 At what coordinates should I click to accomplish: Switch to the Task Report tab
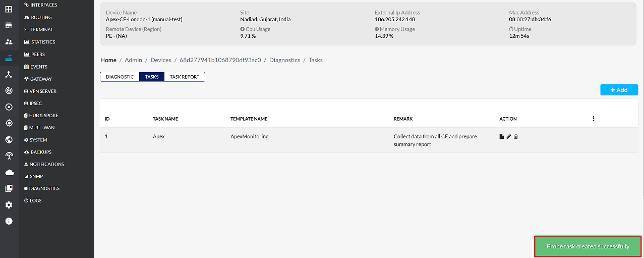pyautogui.click(x=185, y=77)
